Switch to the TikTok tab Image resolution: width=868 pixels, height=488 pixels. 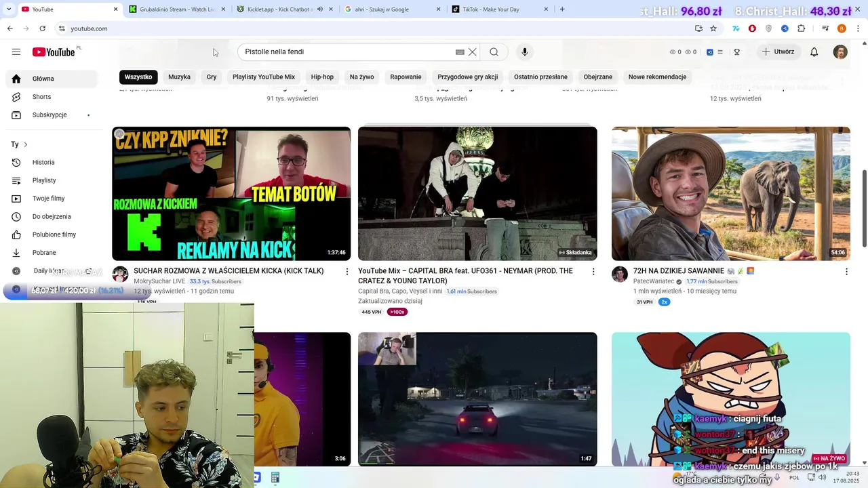tap(498, 9)
